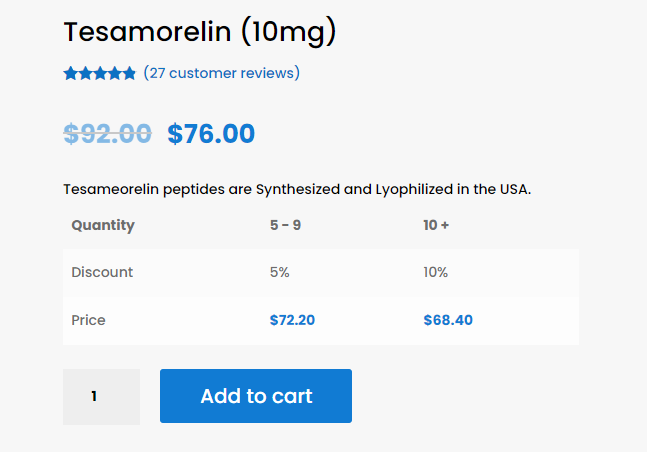647x452 pixels.
Task: Focus the quantity input field
Action: click(x=101, y=396)
